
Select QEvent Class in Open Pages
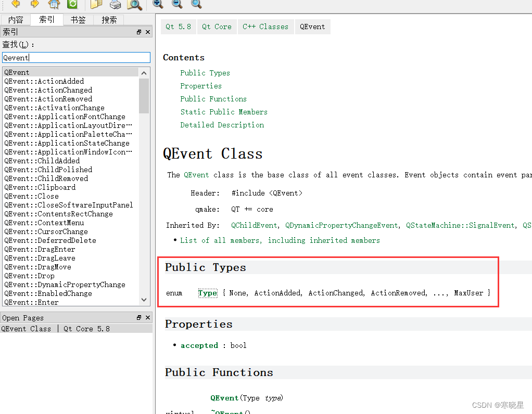76,329
